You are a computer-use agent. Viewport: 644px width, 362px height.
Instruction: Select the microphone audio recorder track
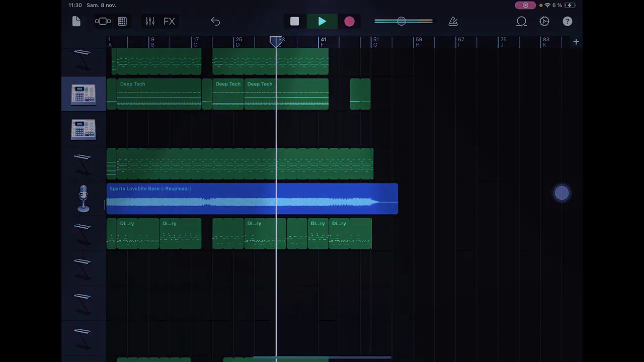(84, 199)
